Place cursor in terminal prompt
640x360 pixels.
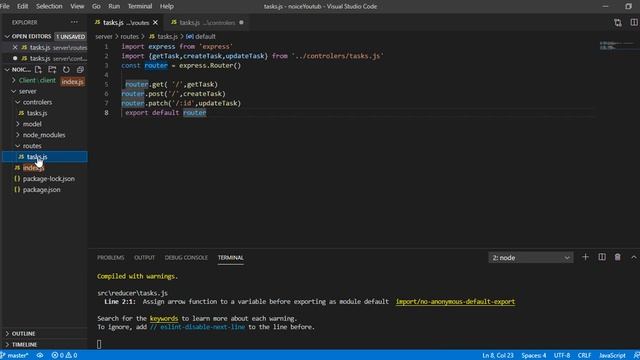point(99,344)
